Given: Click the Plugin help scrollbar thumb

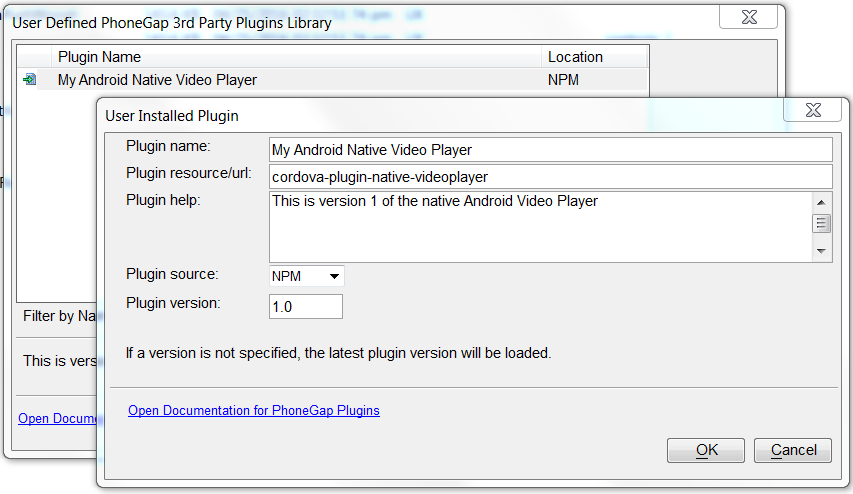Looking at the screenshot, I should coord(821,224).
